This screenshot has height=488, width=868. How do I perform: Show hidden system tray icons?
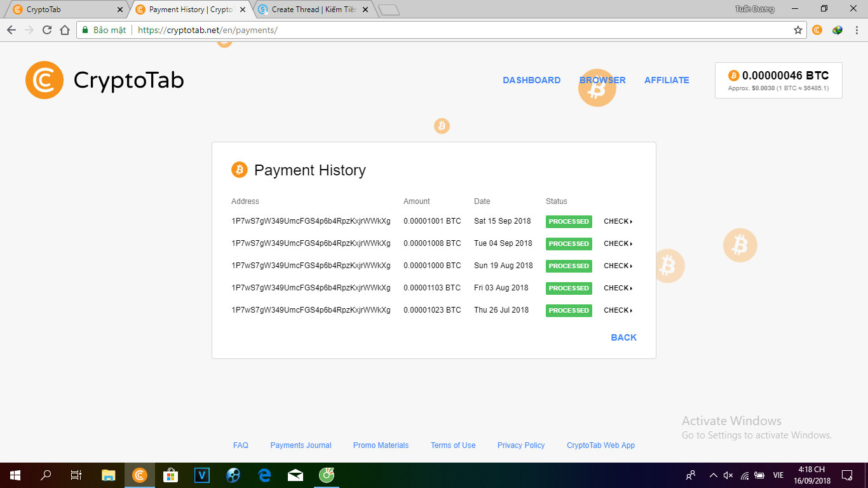coord(713,475)
